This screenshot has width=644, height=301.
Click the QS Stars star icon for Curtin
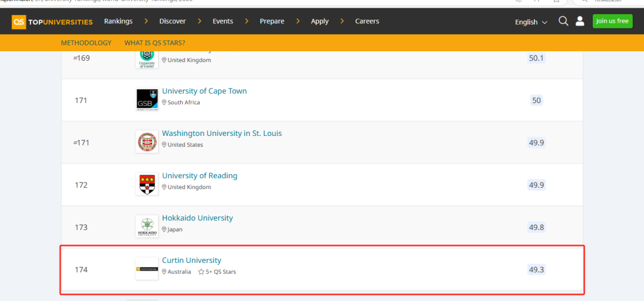click(x=202, y=272)
